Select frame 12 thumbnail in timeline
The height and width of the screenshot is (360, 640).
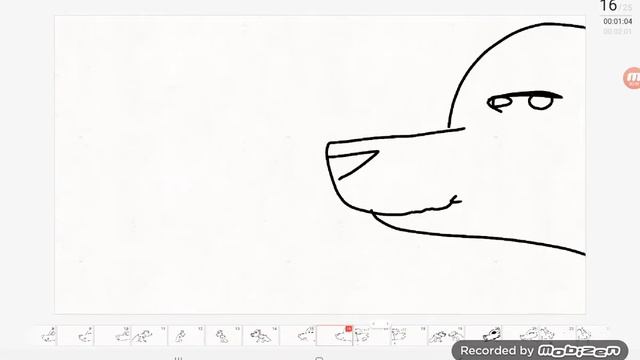coord(186,335)
